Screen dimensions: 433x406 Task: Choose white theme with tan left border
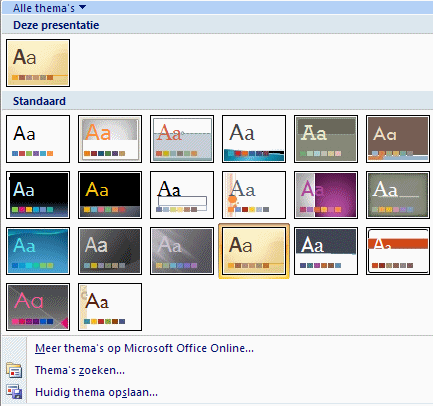point(110,307)
